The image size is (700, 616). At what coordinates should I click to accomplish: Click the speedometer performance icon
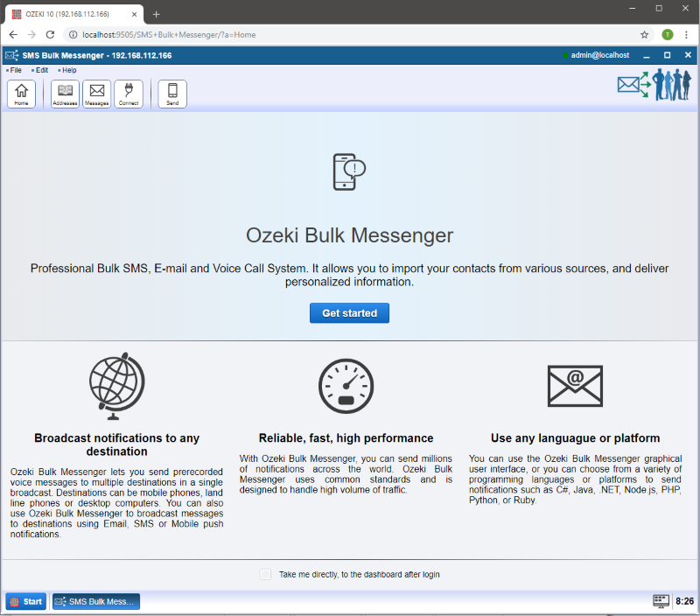click(x=346, y=385)
